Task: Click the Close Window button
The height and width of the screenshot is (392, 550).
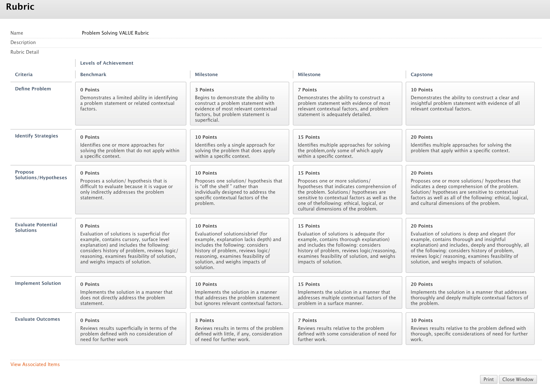Action: pos(518,379)
